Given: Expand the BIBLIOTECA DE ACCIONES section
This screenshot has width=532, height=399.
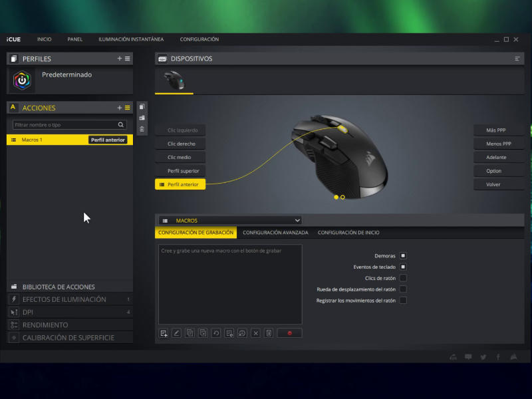Looking at the screenshot, I should click(x=70, y=287).
